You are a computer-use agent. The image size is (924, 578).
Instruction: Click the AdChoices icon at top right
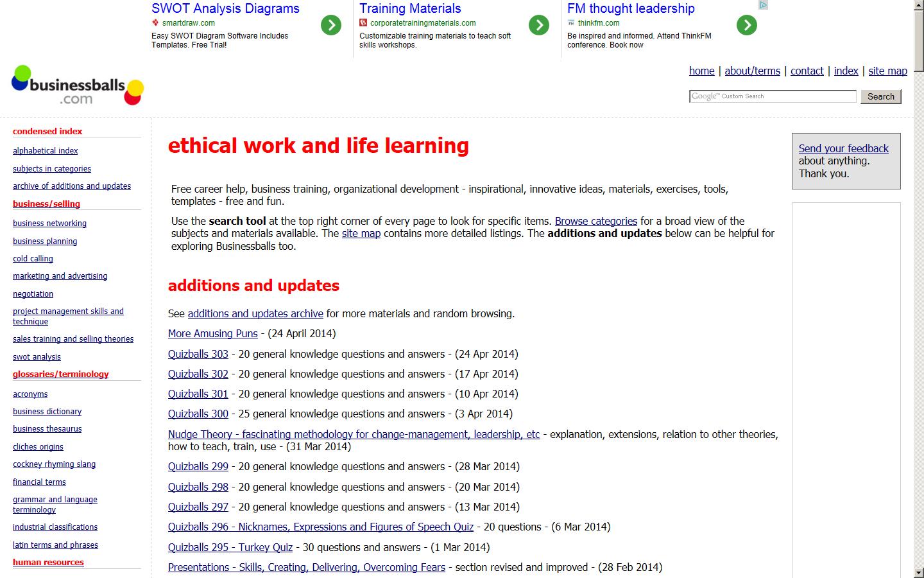763,5
